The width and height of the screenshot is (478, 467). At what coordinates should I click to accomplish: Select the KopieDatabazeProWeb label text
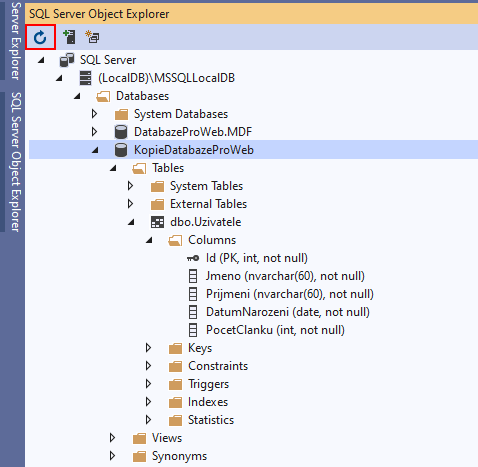click(194, 150)
